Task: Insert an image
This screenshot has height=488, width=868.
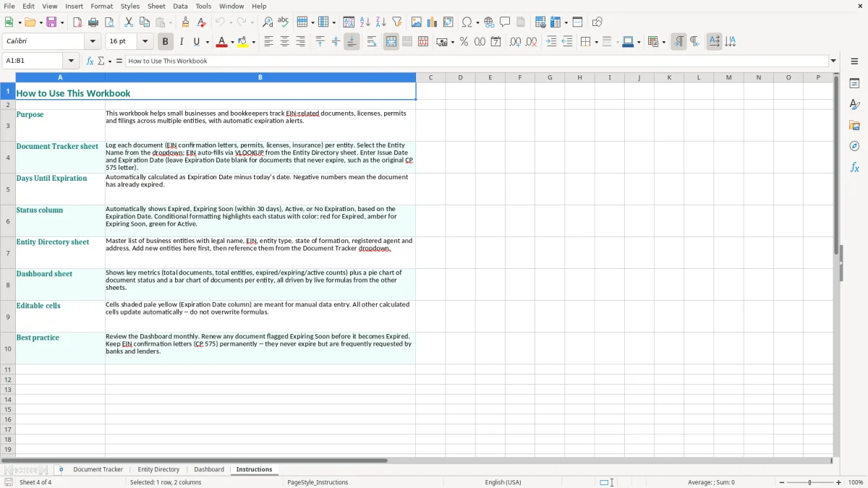Action: tap(417, 22)
